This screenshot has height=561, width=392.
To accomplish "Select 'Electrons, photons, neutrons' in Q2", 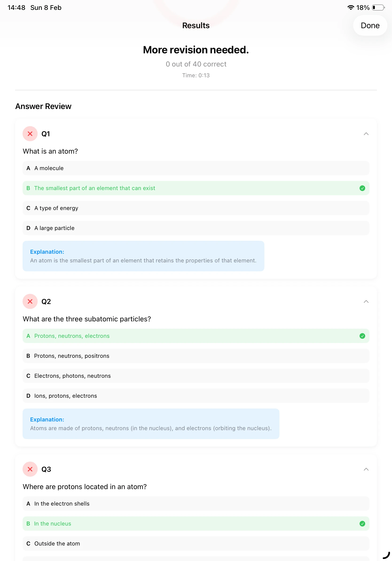I will click(196, 376).
